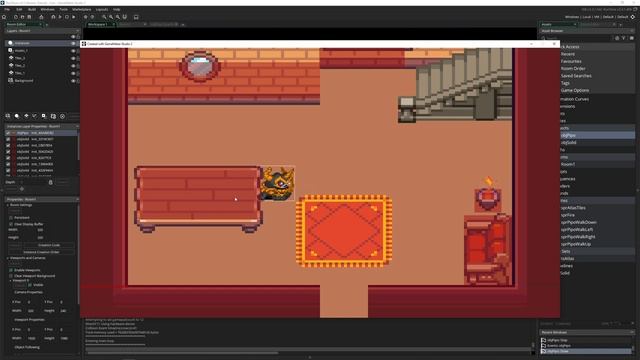Click the Clean project toolbar icon
The image size is (640, 360).
(74, 17)
